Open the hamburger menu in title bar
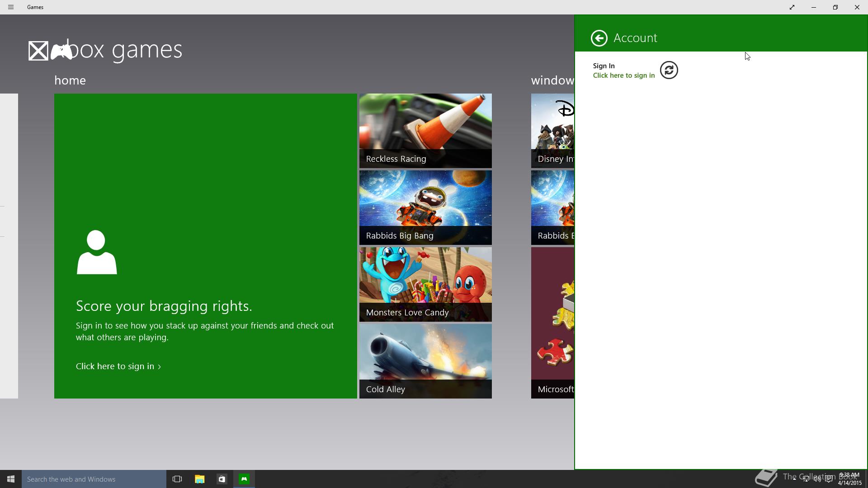Image resolution: width=868 pixels, height=488 pixels. tap(11, 7)
